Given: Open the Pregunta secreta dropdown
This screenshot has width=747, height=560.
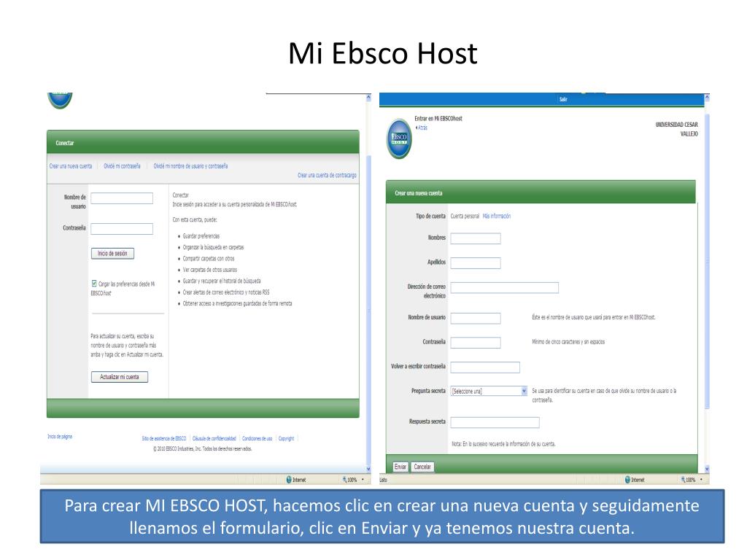Looking at the screenshot, I should 524,391.
